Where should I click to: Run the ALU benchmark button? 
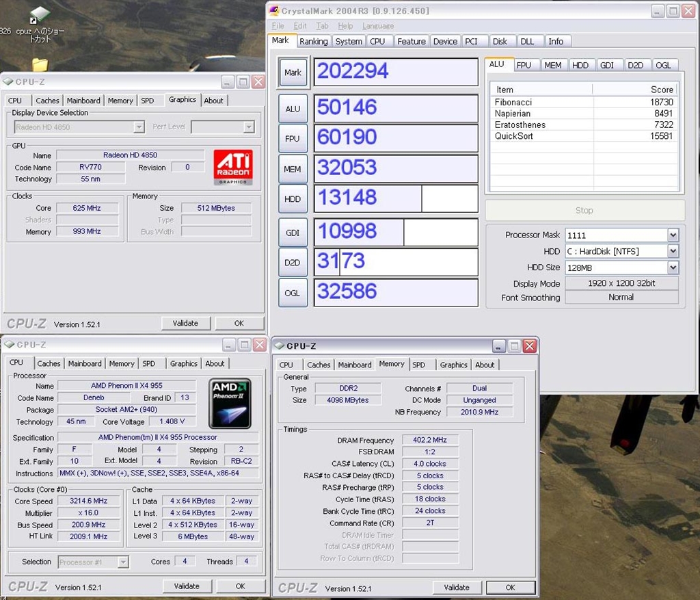[x=293, y=109]
